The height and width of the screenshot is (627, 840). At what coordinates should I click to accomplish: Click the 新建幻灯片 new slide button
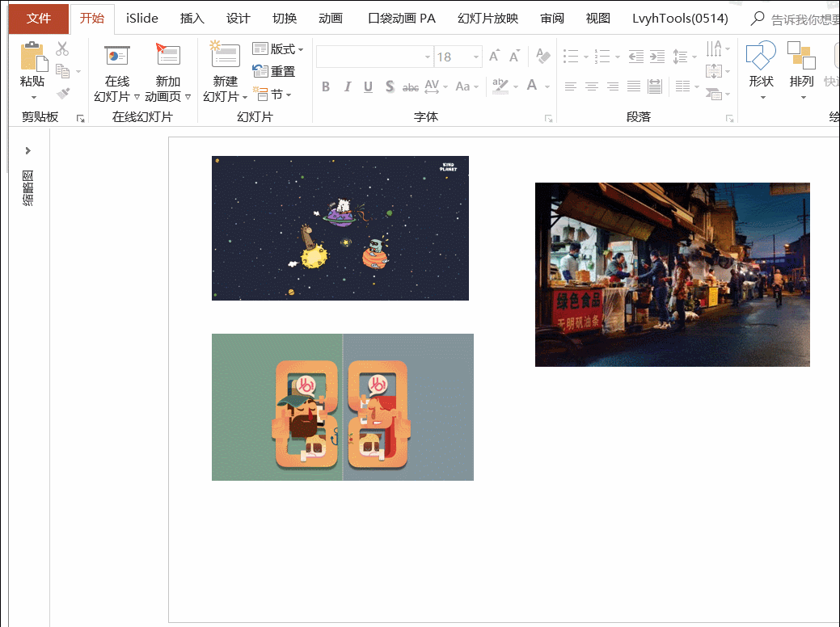point(226,57)
